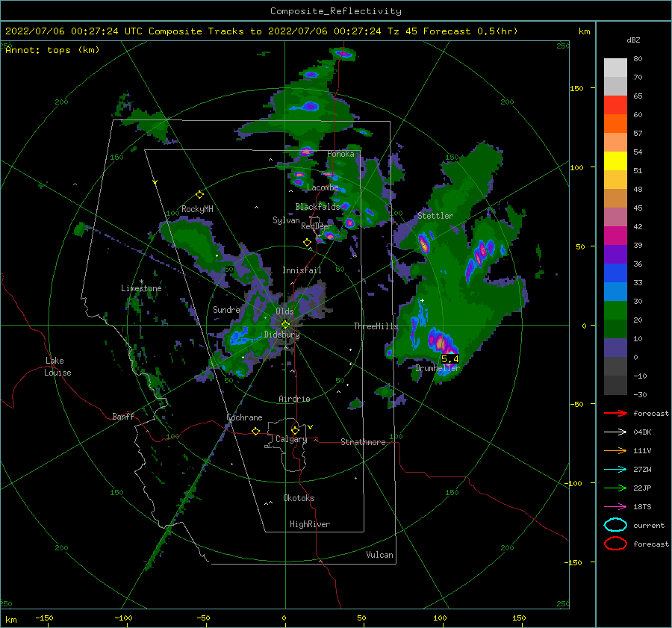This screenshot has height=628, width=672.
Task: Click the light blue swatch above 30 dBZ
Action: pyautogui.click(x=615, y=291)
